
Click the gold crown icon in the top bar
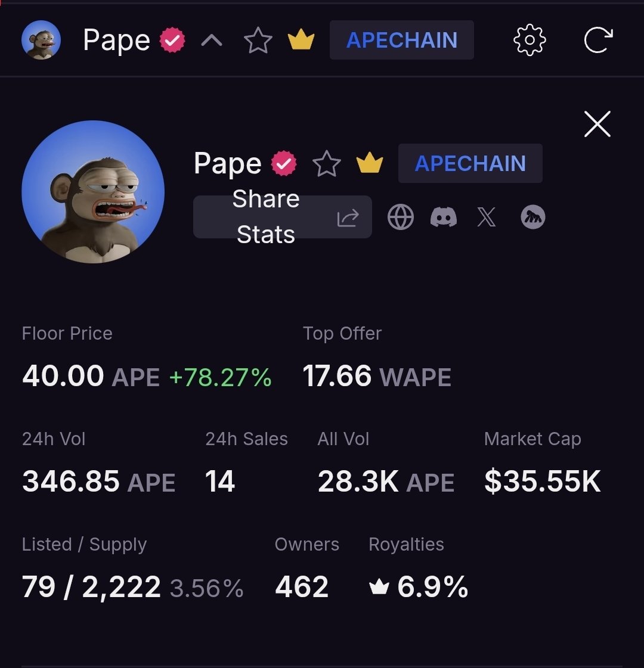point(301,39)
